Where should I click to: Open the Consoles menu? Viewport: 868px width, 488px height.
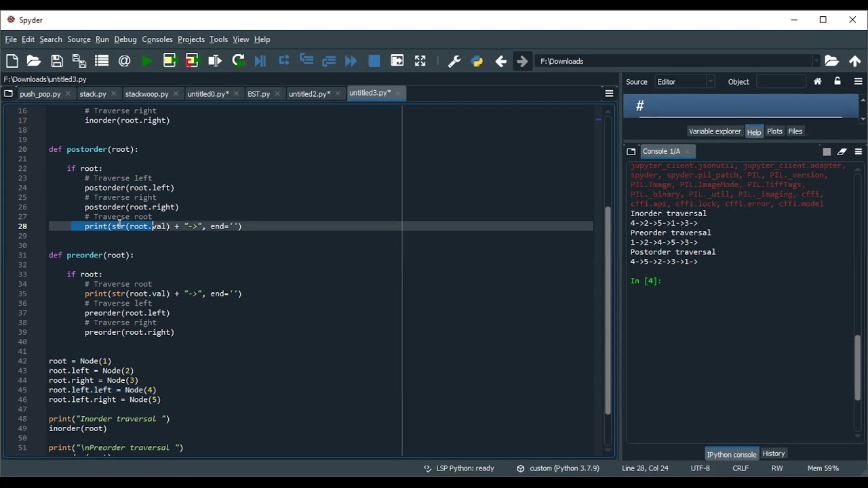pos(157,39)
